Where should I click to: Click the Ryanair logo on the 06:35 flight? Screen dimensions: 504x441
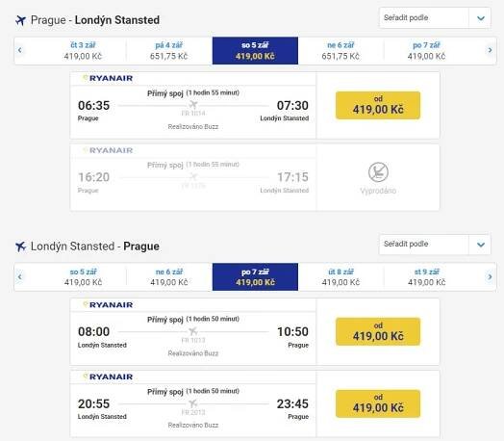click(x=108, y=78)
